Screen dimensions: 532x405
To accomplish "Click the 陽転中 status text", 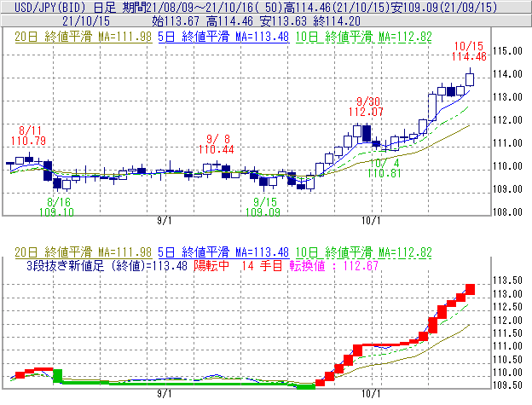I will tap(211, 265).
